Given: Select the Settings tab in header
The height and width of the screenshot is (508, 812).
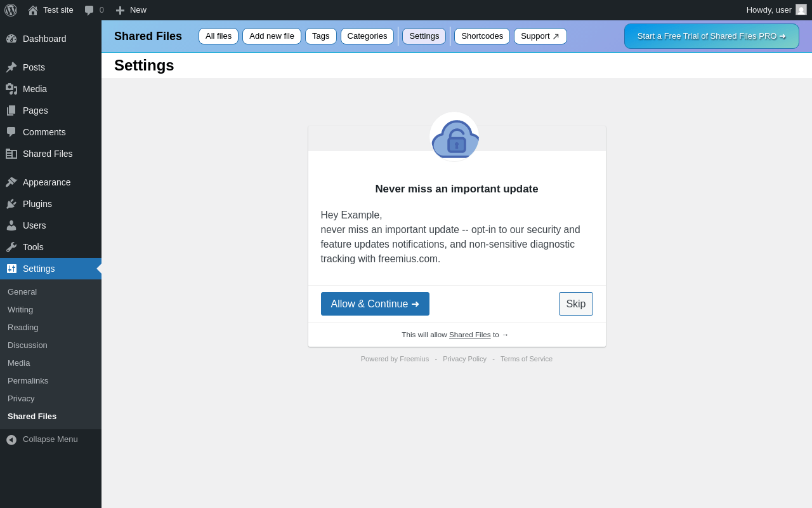Looking at the screenshot, I should 424,36.
